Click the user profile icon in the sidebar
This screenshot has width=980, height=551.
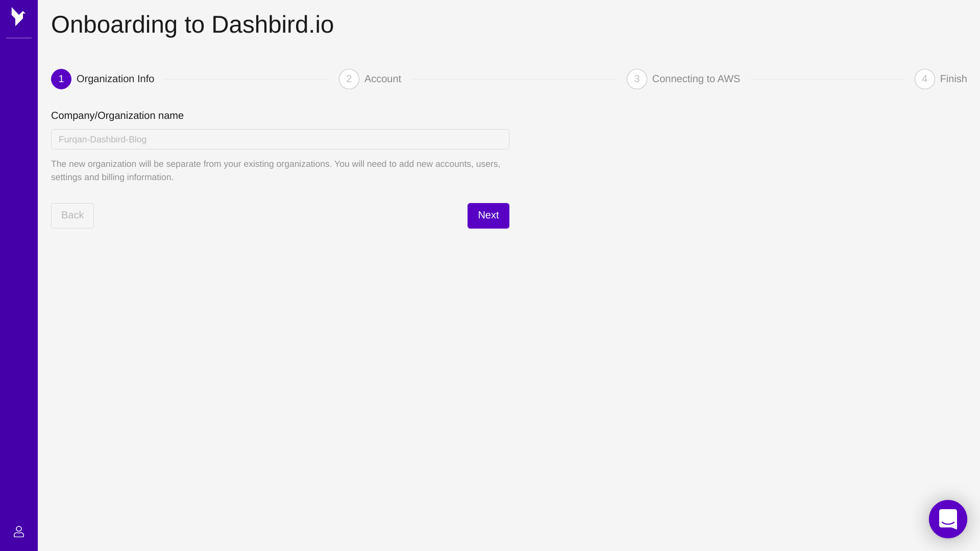18,532
